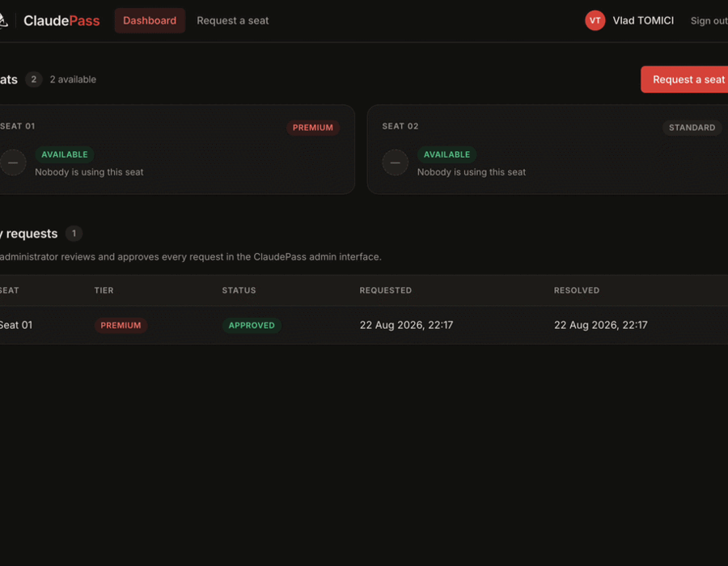Click the resolved date 22 Aug 2026, 22:17
Viewport: 728px width, 566px height.
pos(601,325)
